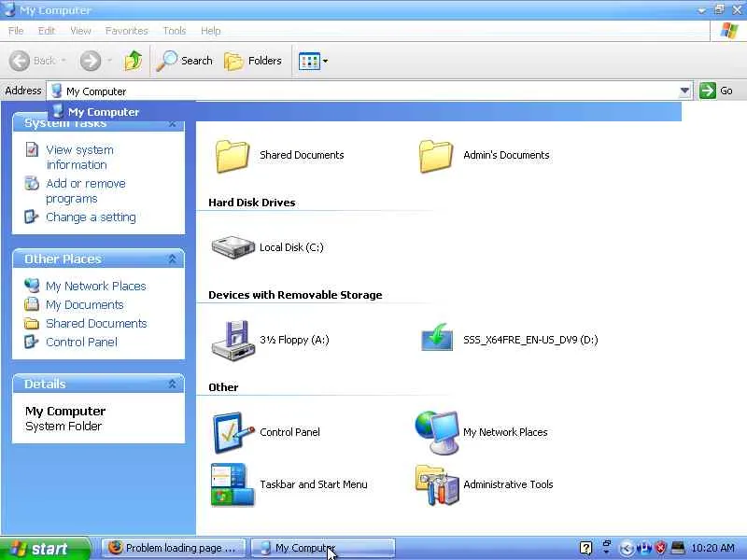Click the Shared Documents label text
This screenshot has width=747, height=560.
pyautogui.click(x=302, y=155)
